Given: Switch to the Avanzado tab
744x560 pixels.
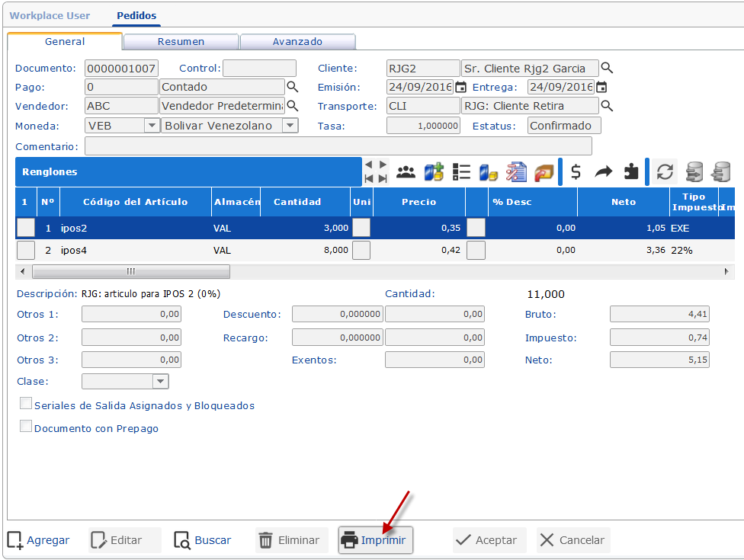Looking at the screenshot, I should click(297, 42).
